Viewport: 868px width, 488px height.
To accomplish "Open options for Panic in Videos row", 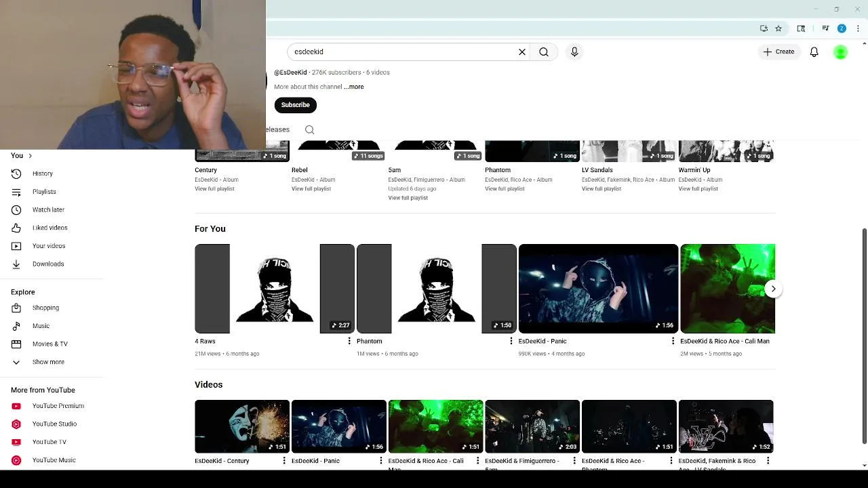I will tap(381, 461).
